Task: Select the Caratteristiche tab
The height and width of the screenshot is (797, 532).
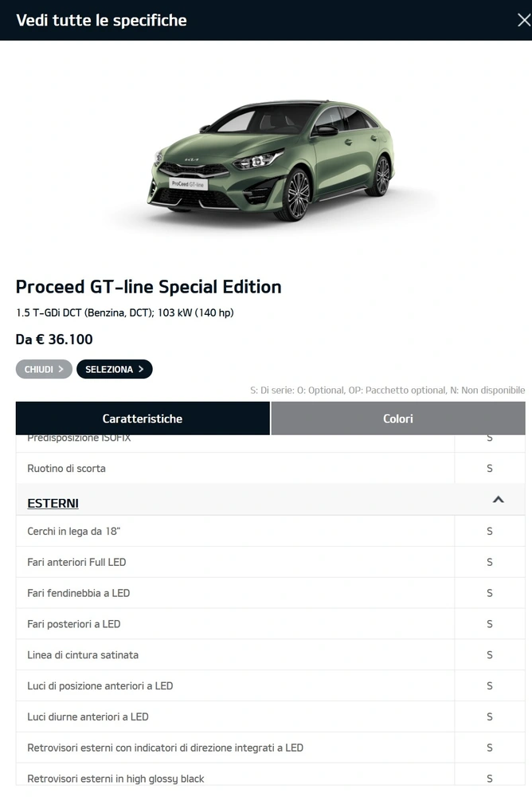Action: tap(143, 418)
